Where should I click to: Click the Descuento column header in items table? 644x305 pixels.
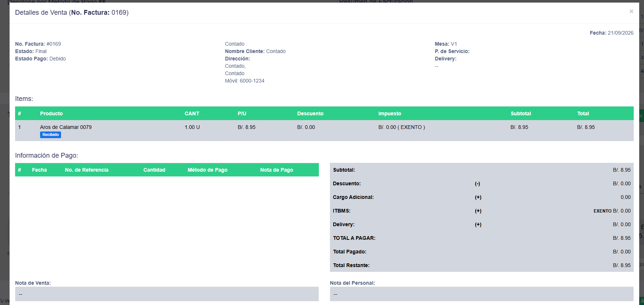(310, 113)
